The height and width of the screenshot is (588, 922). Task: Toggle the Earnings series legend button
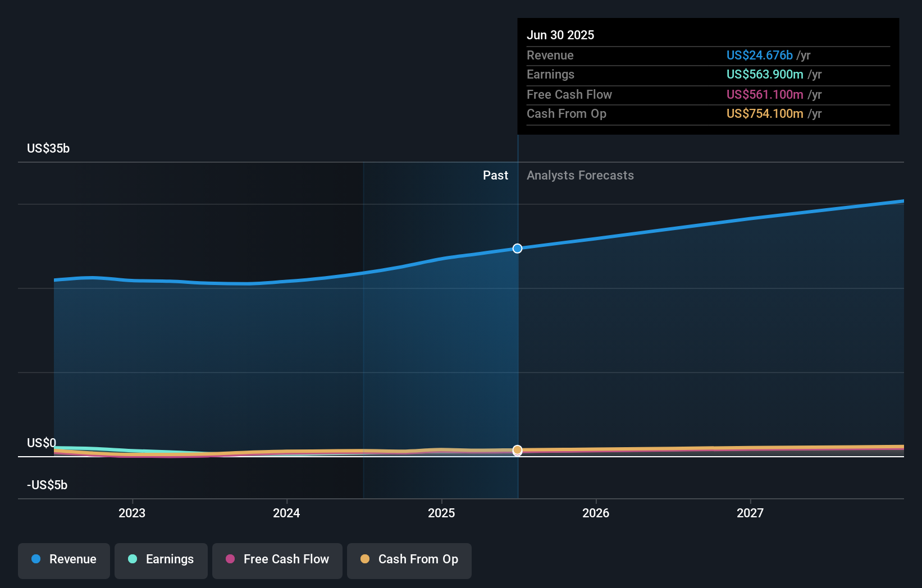pyautogui.click(x=161, y=560)
